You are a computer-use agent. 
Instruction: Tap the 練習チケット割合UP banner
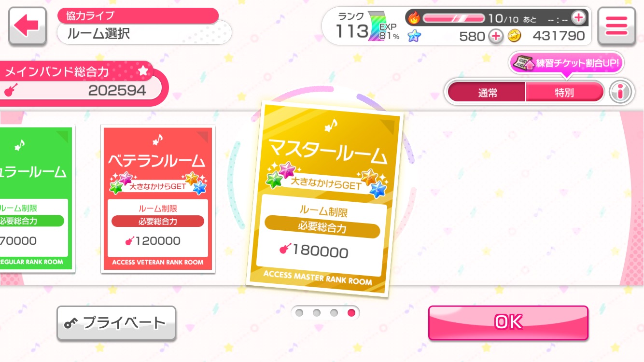pos(566,64)
